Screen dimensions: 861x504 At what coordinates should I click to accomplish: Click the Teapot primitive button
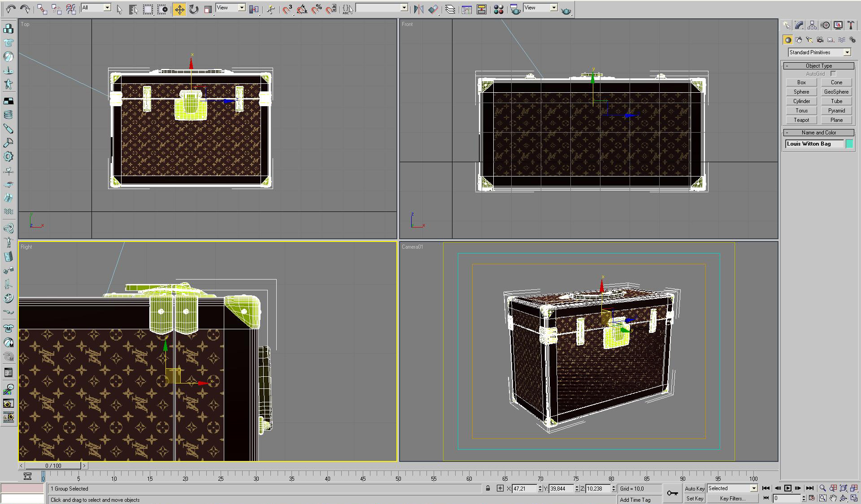(x=801, y=120)
